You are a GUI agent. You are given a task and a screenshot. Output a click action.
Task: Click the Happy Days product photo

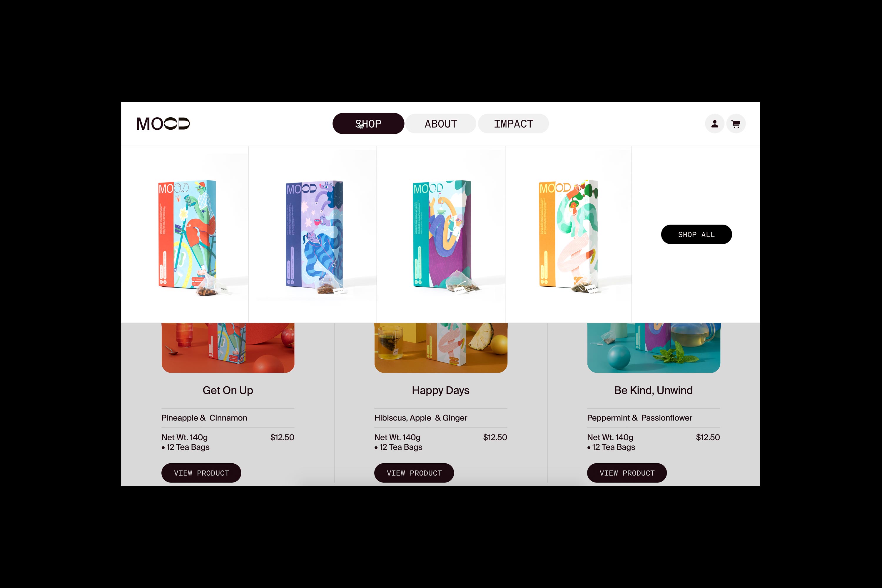tap(441, 348)
